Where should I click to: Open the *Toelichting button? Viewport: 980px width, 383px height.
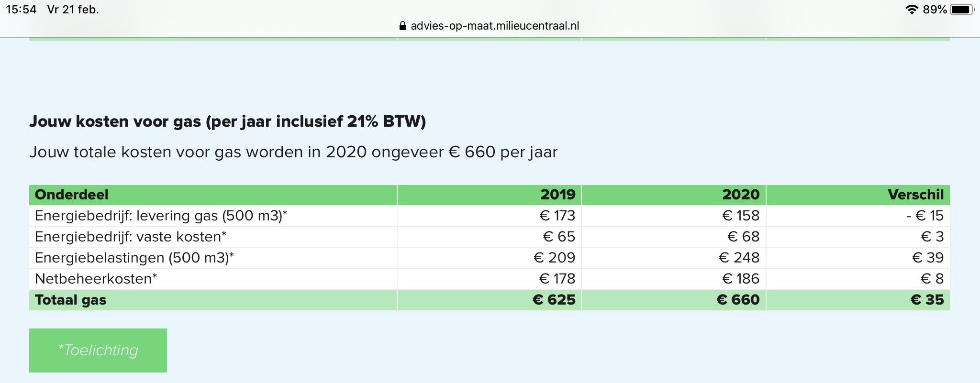click(98, 350)
